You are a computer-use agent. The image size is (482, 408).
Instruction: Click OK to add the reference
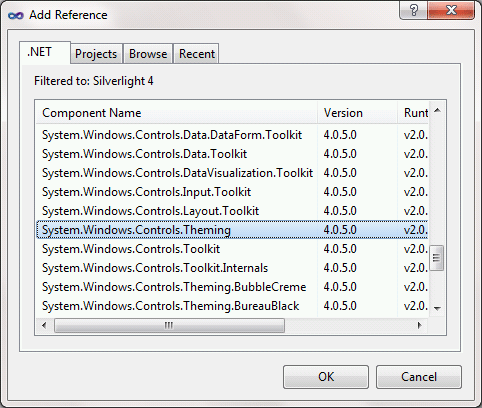click(x=326, y=377)
